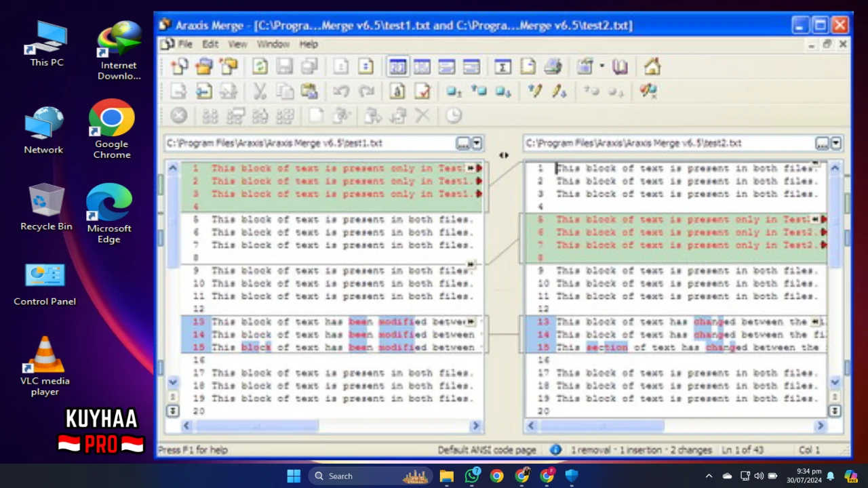Click the home icon in toolbar
Viewport: 868px width, 488px height.
pyautogui.click(x=652, y=66)
